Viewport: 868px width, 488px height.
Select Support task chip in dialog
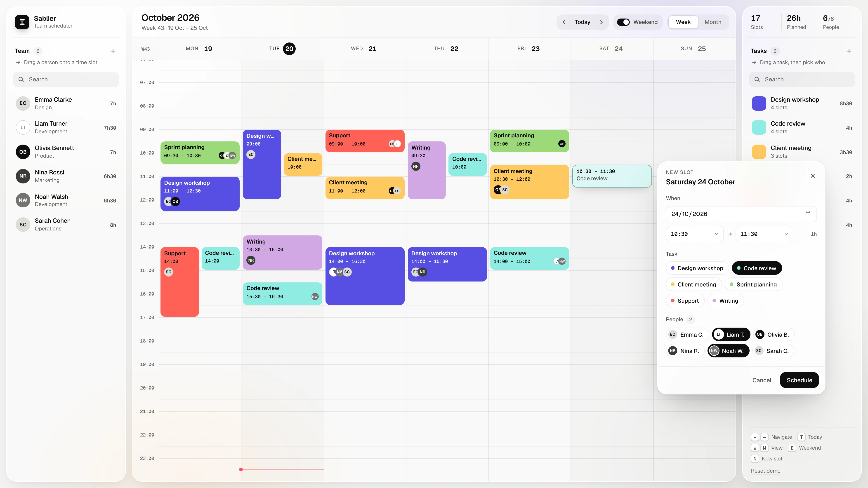pyautogui.click(x=685, y=301)
